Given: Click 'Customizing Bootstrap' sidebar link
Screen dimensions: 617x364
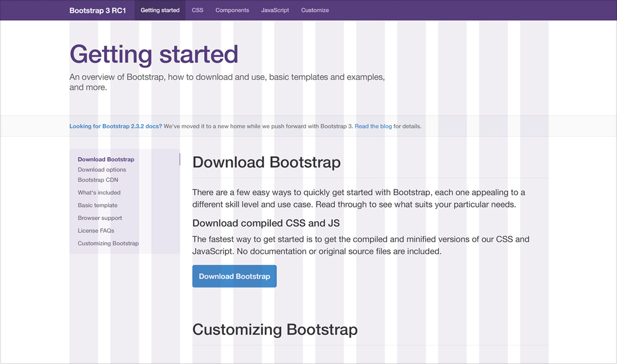Looking at the screenshot, I should click(x=108, y=243).
